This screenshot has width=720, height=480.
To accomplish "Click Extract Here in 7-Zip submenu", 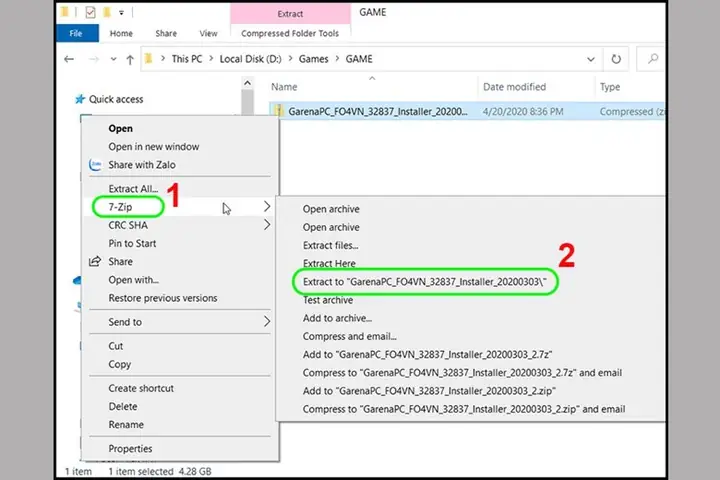I will tap(330, 264).
